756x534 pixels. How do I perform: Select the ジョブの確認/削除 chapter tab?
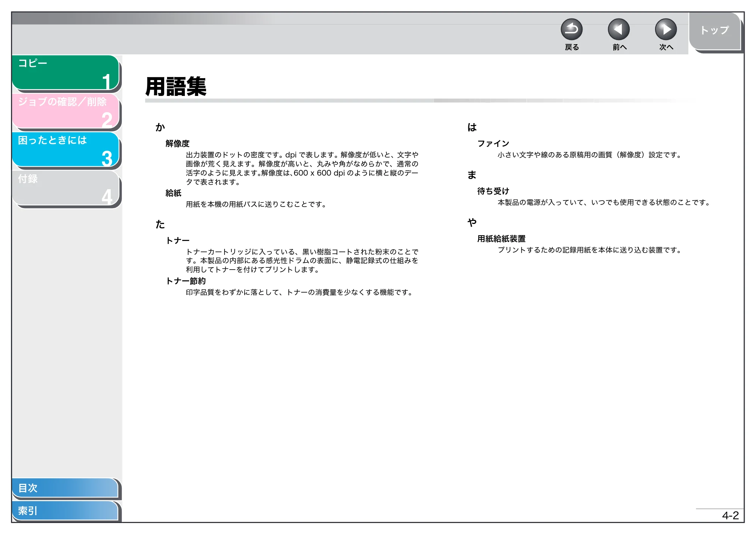[x=66, y=111]
